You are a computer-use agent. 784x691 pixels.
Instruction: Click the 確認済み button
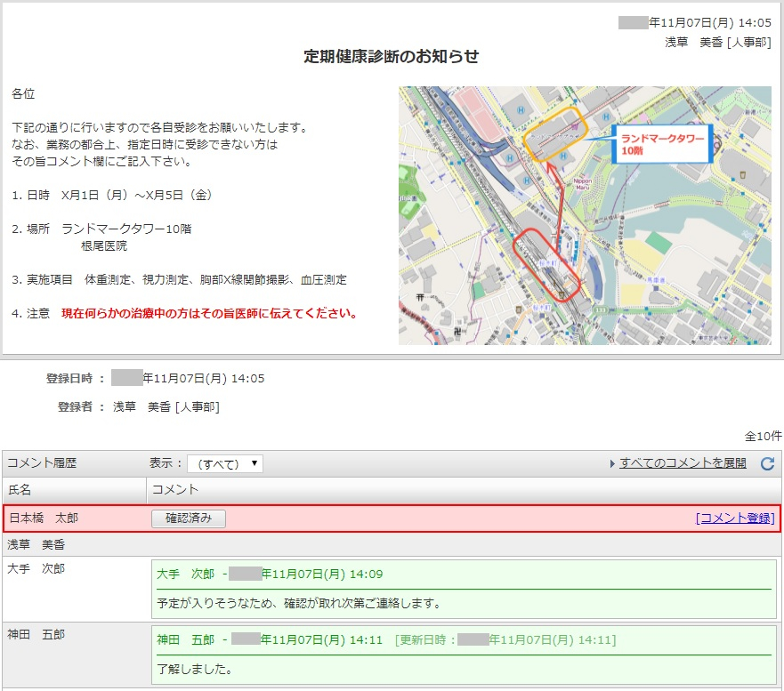point(189,518)
